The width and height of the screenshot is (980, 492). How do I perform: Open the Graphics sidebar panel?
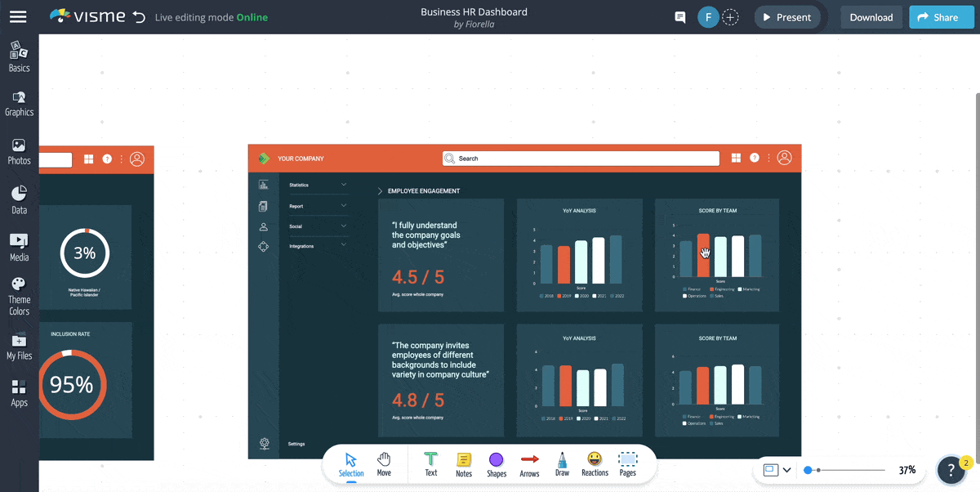click(19, 103)
